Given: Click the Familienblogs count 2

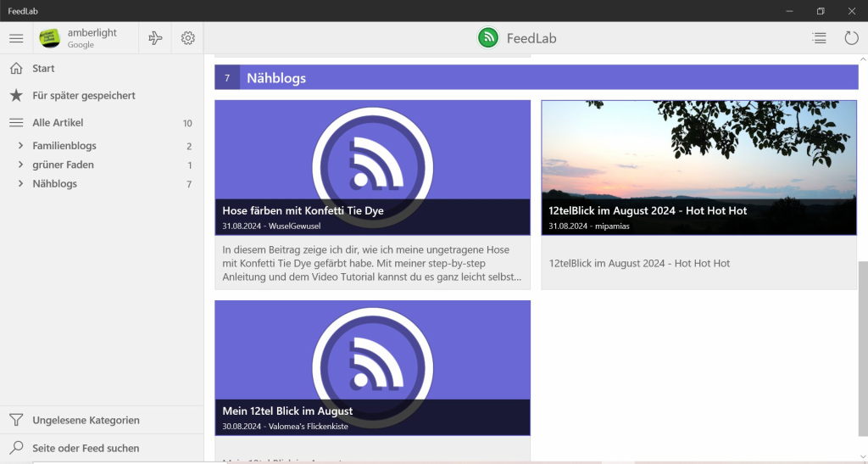Looking at the screenshot, I should 189,147.
